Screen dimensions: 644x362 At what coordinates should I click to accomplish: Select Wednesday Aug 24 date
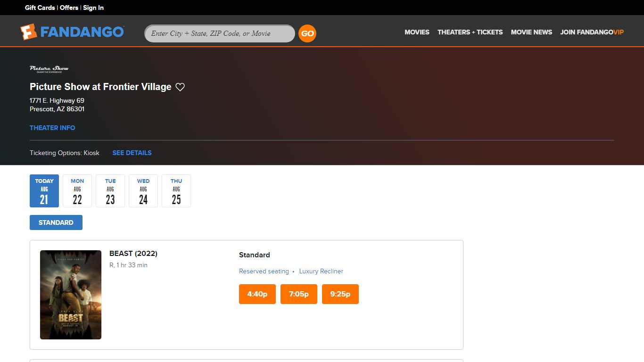pyautogui.click(x=143, y=191)
